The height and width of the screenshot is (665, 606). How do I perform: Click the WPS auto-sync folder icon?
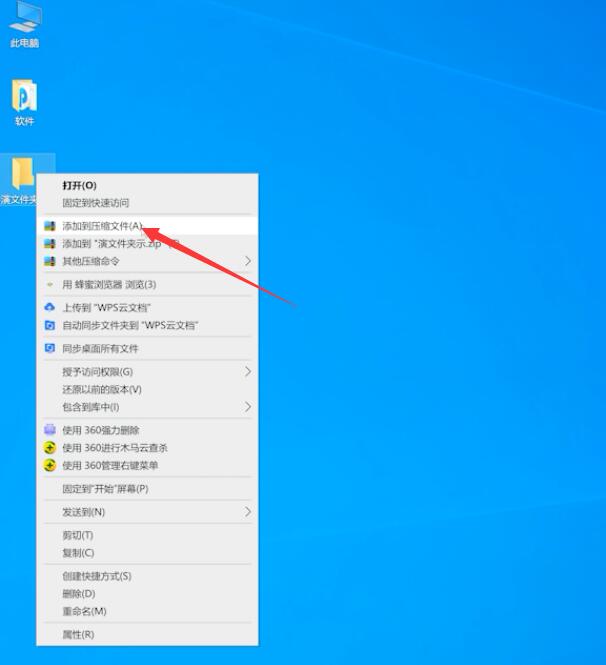[50, 325]
